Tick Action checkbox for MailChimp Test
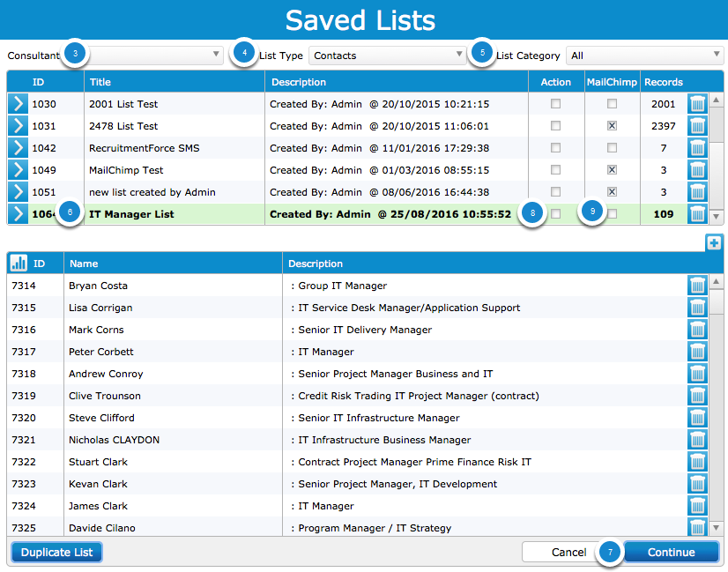728x572 pixels. pos(555,170)
